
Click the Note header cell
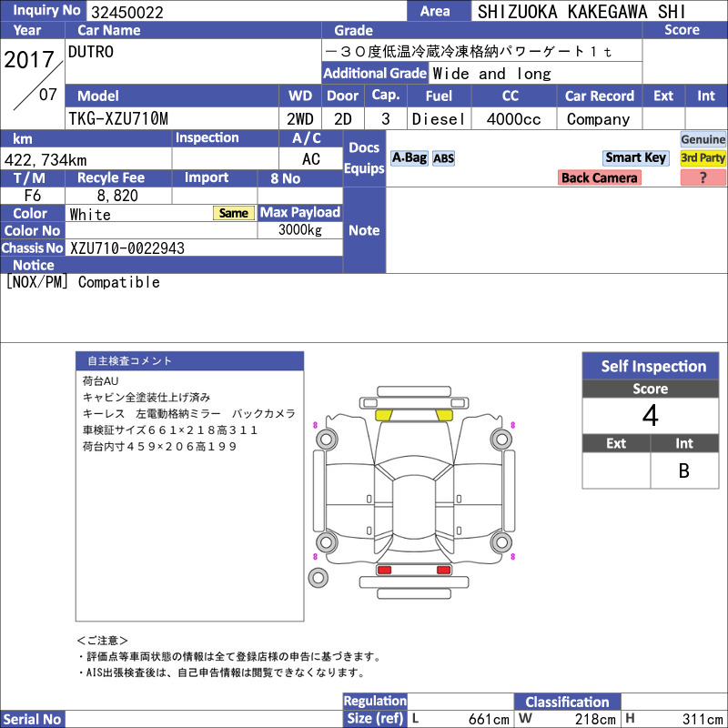364,230
